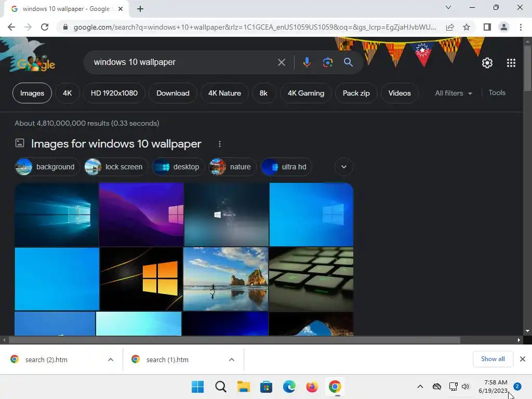532x399 pixels.
Task: Open the green keyboard wallpaper thumbnail
Action: tap(311, 279)
